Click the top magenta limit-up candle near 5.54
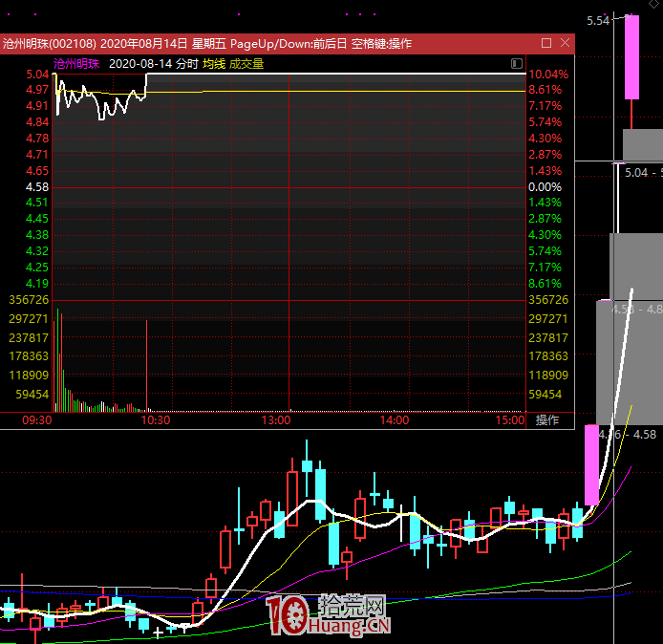This screenshot has height=644, width=663. click(631, 57)
